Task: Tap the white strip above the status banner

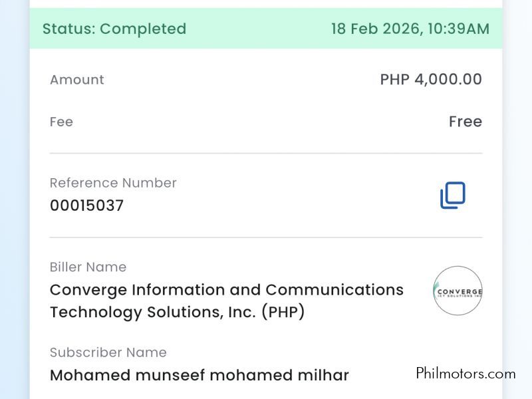Action: 266,4
